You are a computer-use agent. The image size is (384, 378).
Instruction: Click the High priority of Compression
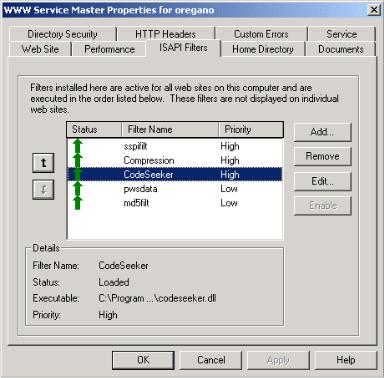click(x=230, y=160)
